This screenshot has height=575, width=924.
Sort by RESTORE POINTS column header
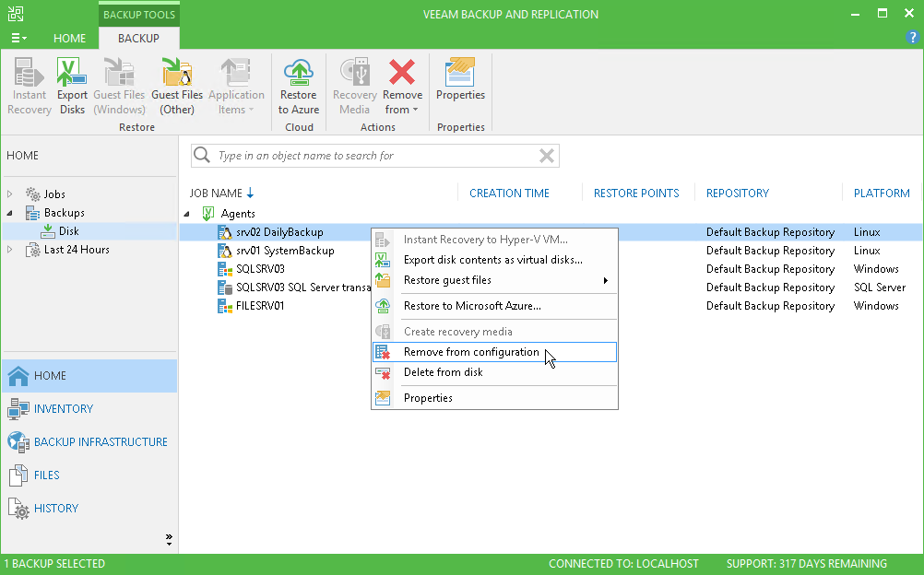636,194
